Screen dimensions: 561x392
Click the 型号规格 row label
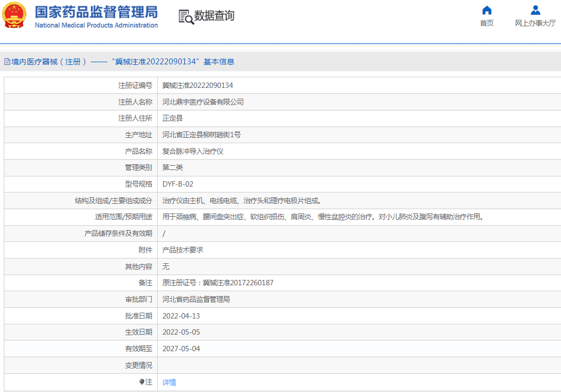coord(138,184)
